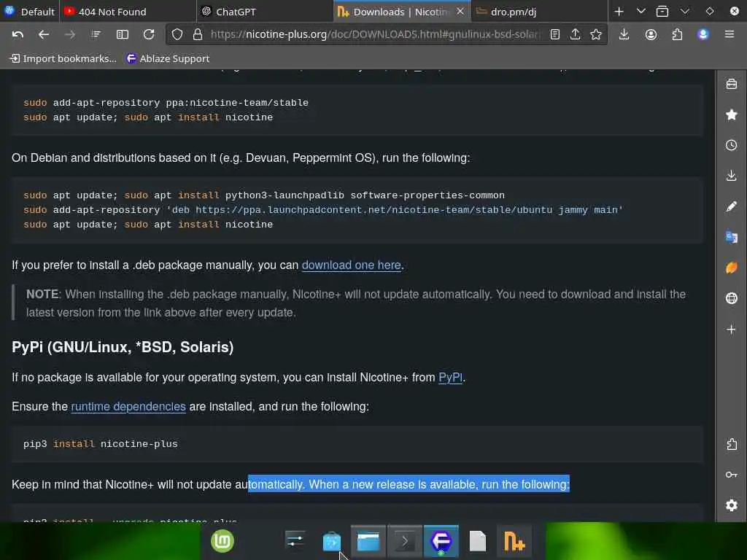Screen dimensions: 747x560
Task: Launch the Software Manager taskbar icon
Action: click(x=332, y=542)
